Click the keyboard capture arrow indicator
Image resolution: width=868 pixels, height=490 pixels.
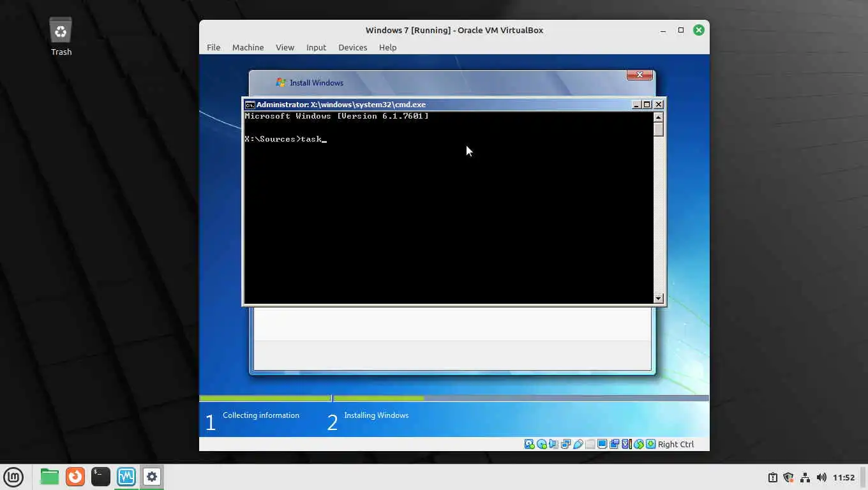(651, 444)
